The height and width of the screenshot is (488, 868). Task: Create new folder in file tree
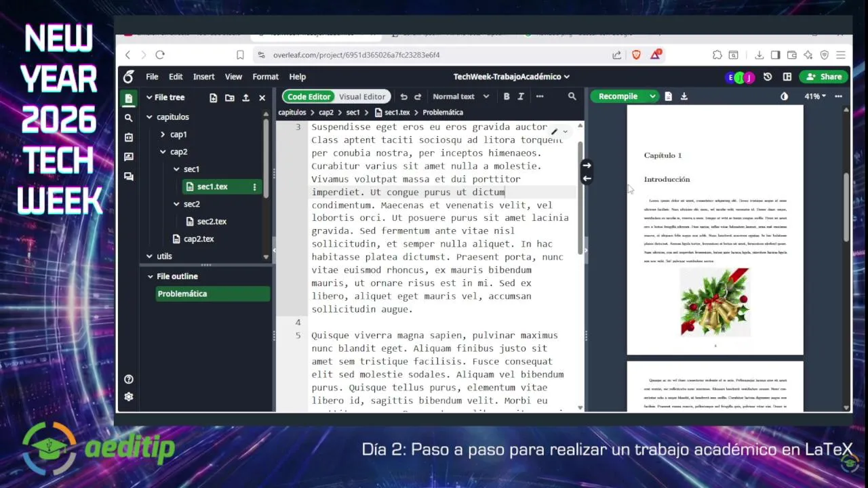tap(230, 98)
